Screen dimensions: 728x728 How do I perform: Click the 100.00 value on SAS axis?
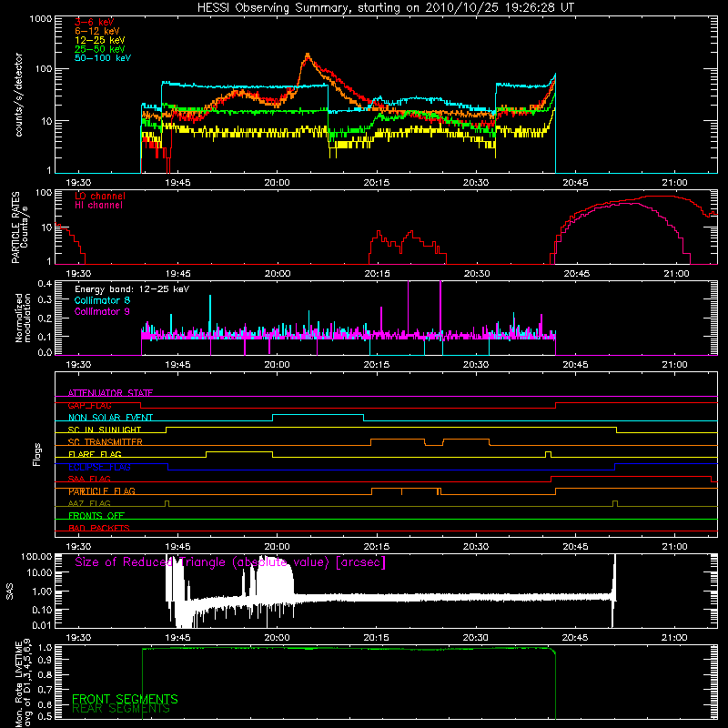coord(36,556)
